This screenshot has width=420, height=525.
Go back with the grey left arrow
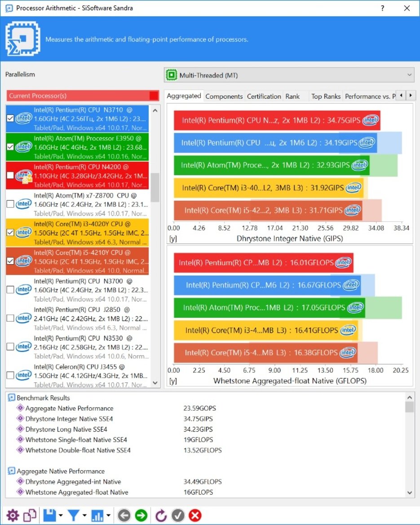click(x=124, y=515)
